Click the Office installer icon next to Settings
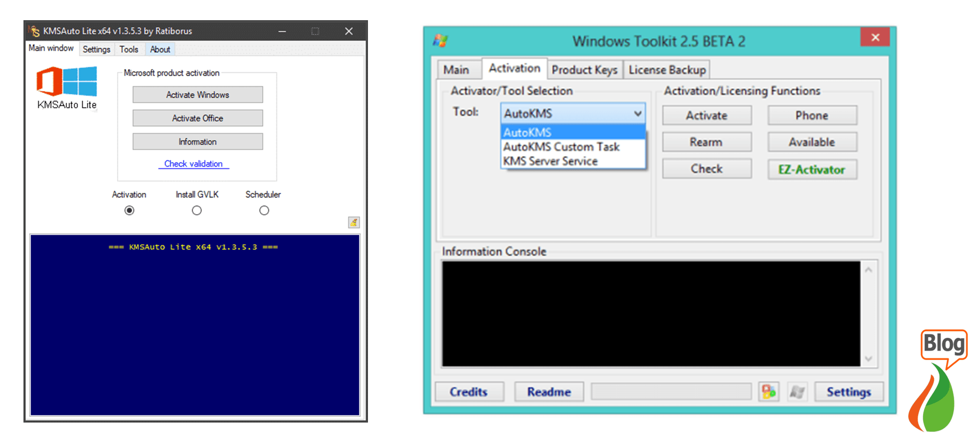Image resolution: width=980 pixels, height=446 pixels. coord(769,392)
